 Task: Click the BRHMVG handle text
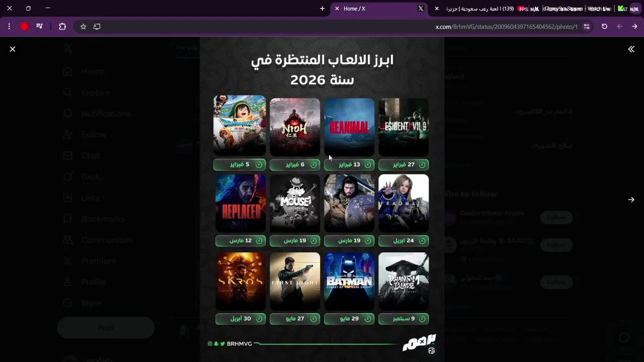(239, 344)
